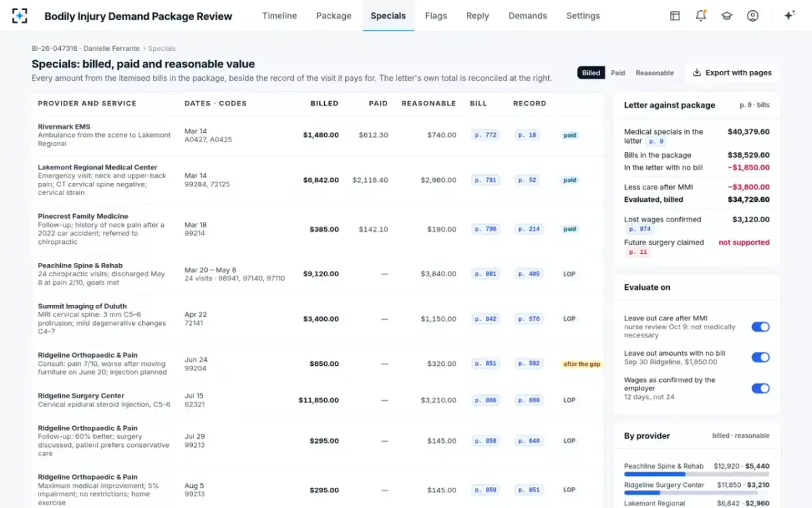Click the LOP tag on the Summit Imaging row

point(569,319)
